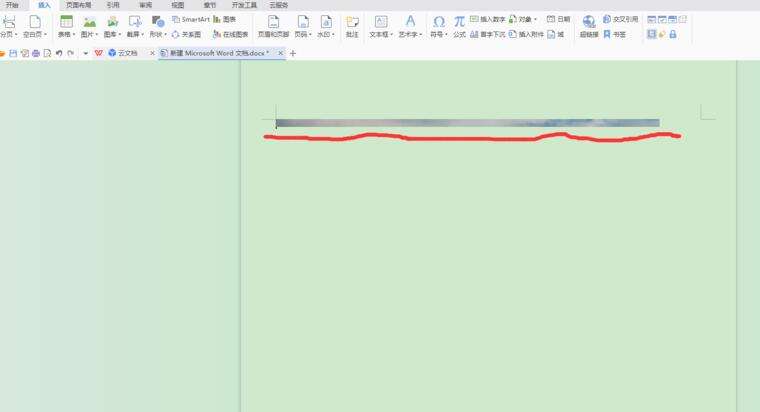This screenshot has height=412, width=760.
Task: Expand the 艺术字 word art dropdown
Action: point(420,35)
